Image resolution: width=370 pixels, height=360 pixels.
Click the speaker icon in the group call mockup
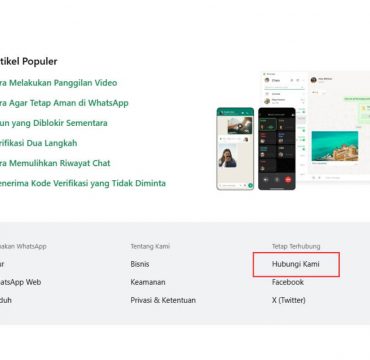click(266, 180)
